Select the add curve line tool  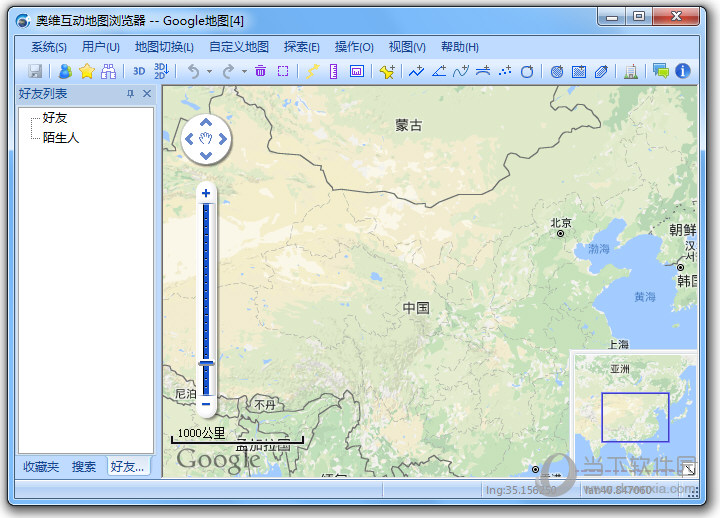point(461,71)
